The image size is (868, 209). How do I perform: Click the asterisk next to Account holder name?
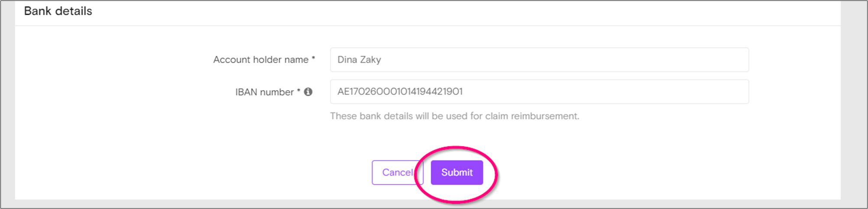tap(313, 58)
